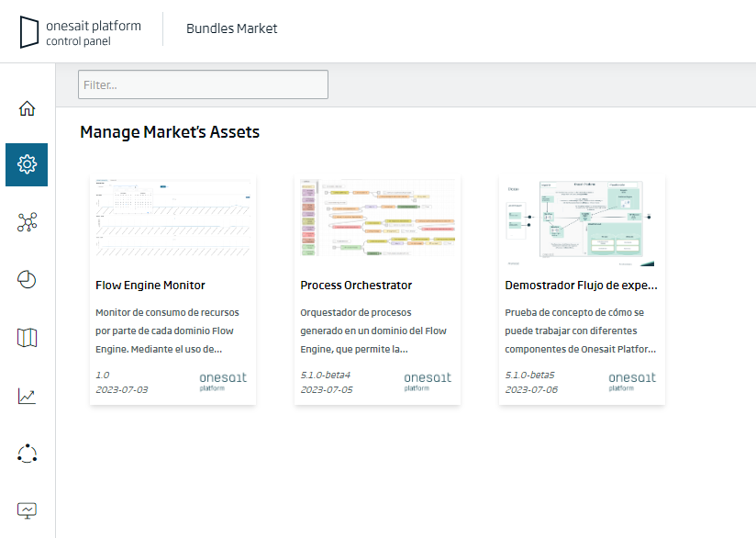Viewport: 756px width, 538px height.
Task: Open the line chart analytics sidebar icon
Action: 27,396
